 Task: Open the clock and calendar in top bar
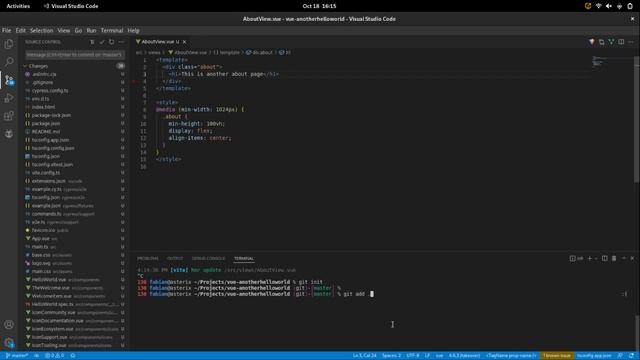[x=319, y=6]
